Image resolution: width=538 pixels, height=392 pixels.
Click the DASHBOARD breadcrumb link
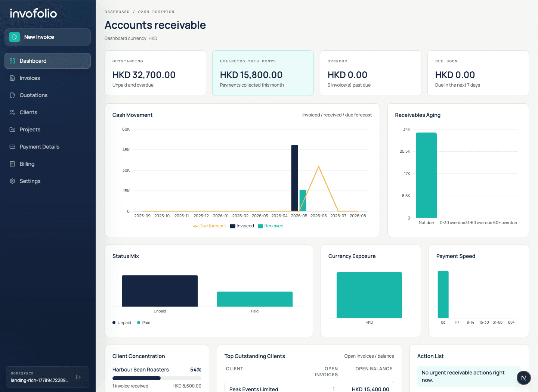point(117,12)
